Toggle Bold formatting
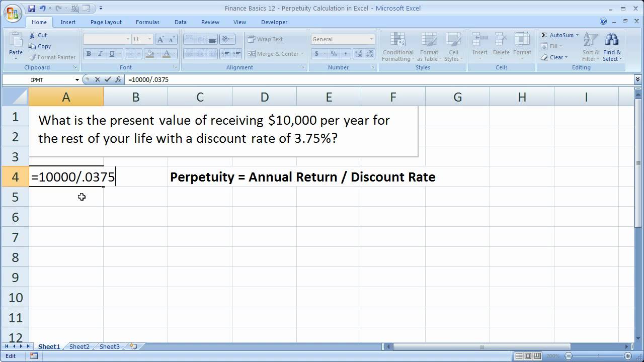Screen dimensions: 644x362 point(89,54)
